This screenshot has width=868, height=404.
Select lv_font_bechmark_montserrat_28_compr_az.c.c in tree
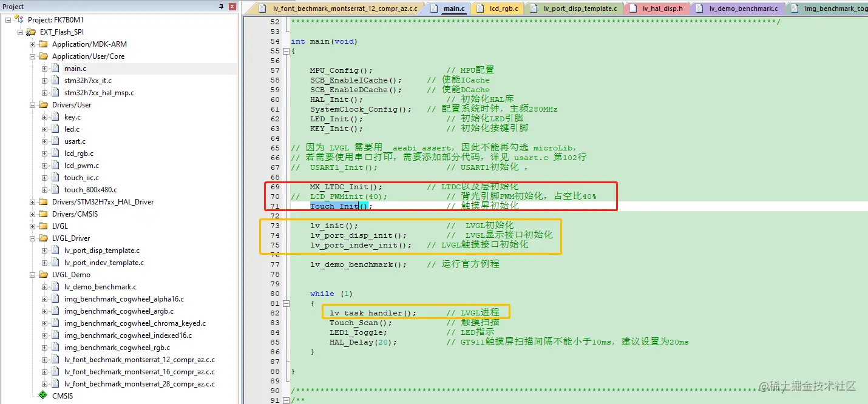pyautogui.click(x=140, y=383)
